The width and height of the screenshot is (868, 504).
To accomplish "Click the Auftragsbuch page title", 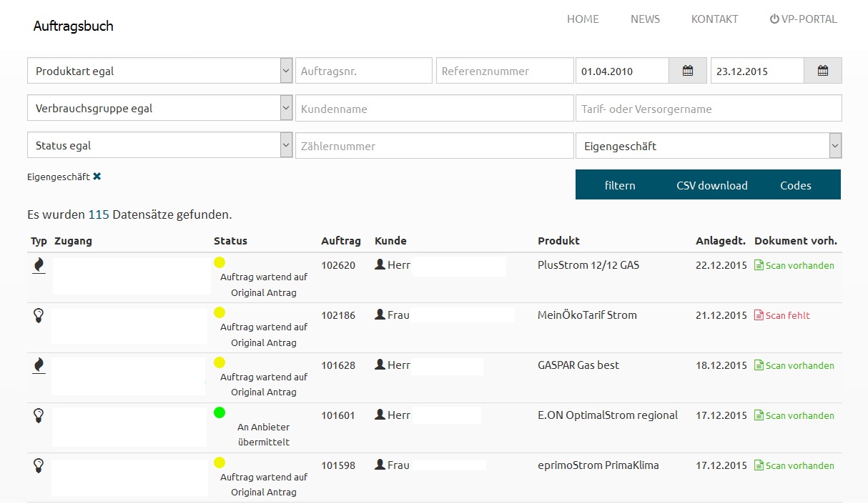I will [x=74, y=26].
